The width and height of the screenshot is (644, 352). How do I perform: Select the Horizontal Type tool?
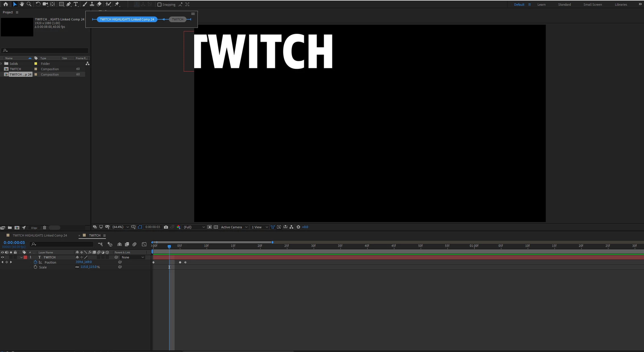pyautogui.click(x=76, y=4)
